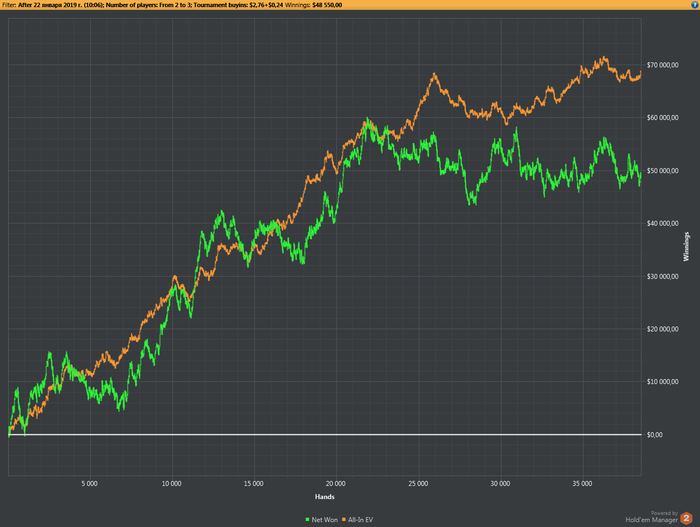The image size is (700, 527).
Task: Click the filter description text bar
Action: pyautogui.click(x=350, y=5)
